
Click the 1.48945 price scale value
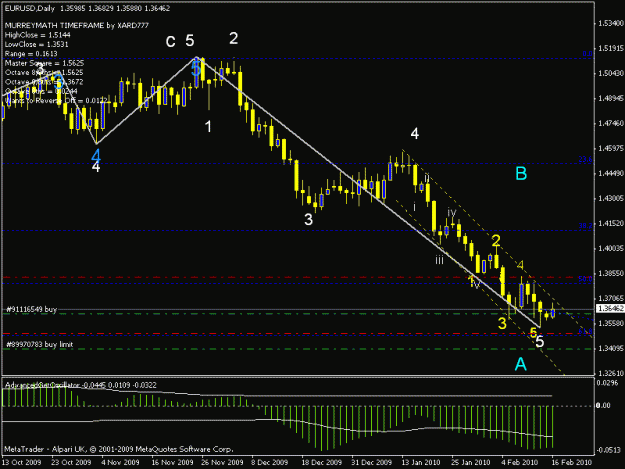(x=610, y=98)
